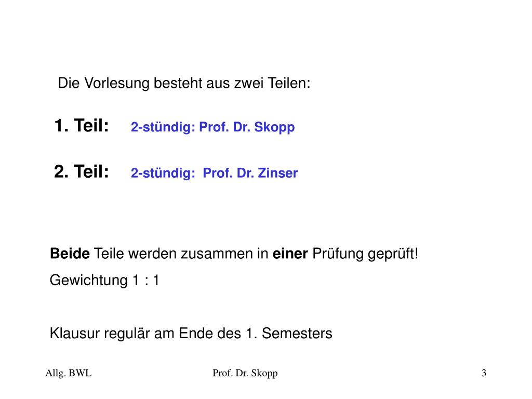This screenshot has height=399, width=532.
Task: Click the footer text 'Allg. BWL'
Action: tap(69, 373)
